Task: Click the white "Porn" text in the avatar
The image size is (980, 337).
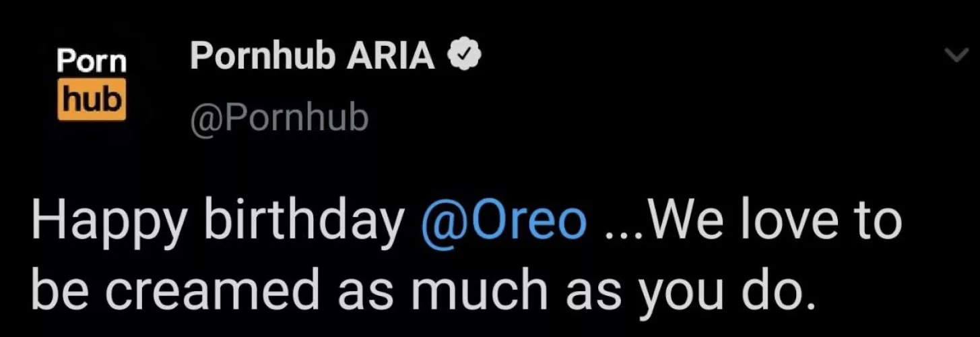Action: (92, 63)
